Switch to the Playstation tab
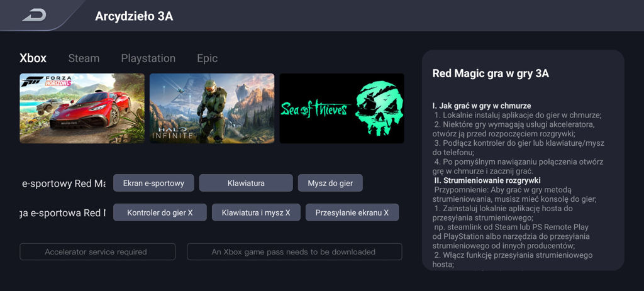 [x=148, y=58]
